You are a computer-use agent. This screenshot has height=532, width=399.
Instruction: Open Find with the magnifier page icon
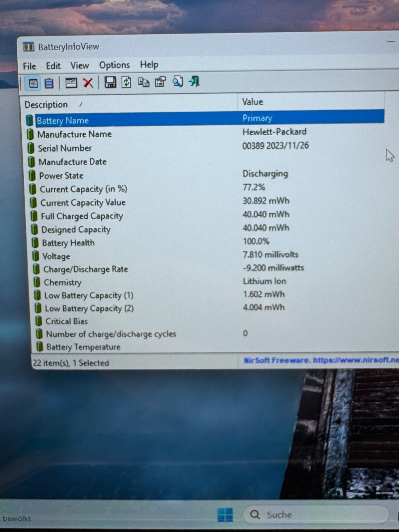tap(178, 81)
